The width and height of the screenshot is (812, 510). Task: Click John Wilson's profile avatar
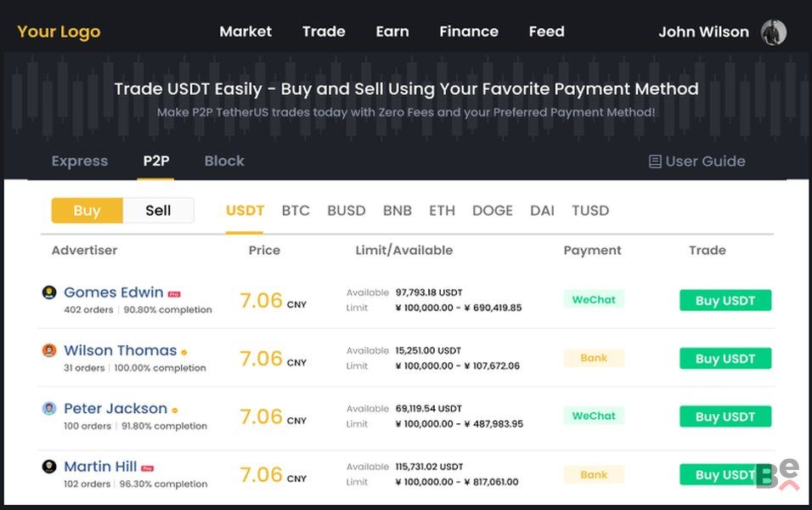coord(773,32)
